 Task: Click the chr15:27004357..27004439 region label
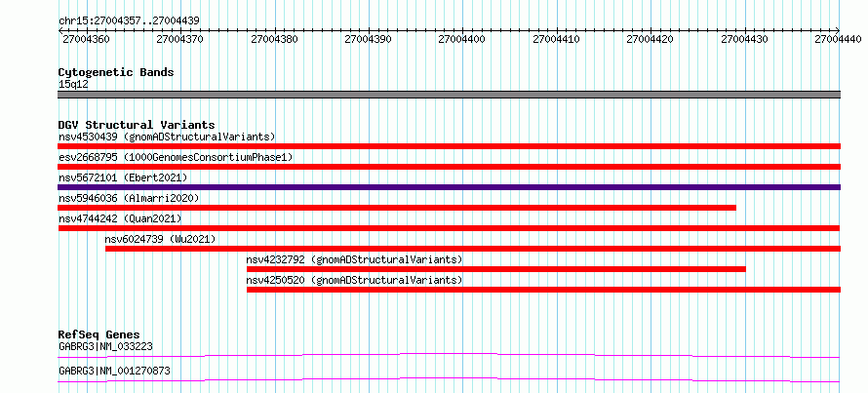tap(129, 20)
